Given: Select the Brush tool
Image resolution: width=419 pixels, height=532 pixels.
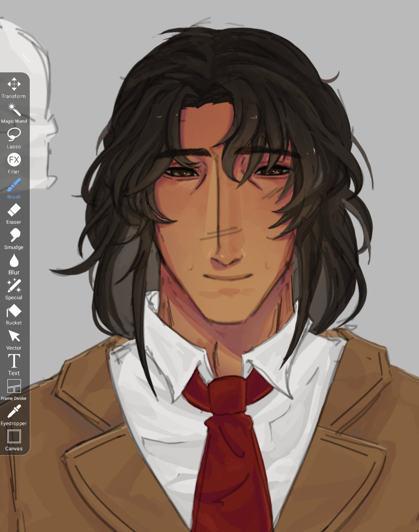Looking at the screenshot, I should (x=14, y=188).
